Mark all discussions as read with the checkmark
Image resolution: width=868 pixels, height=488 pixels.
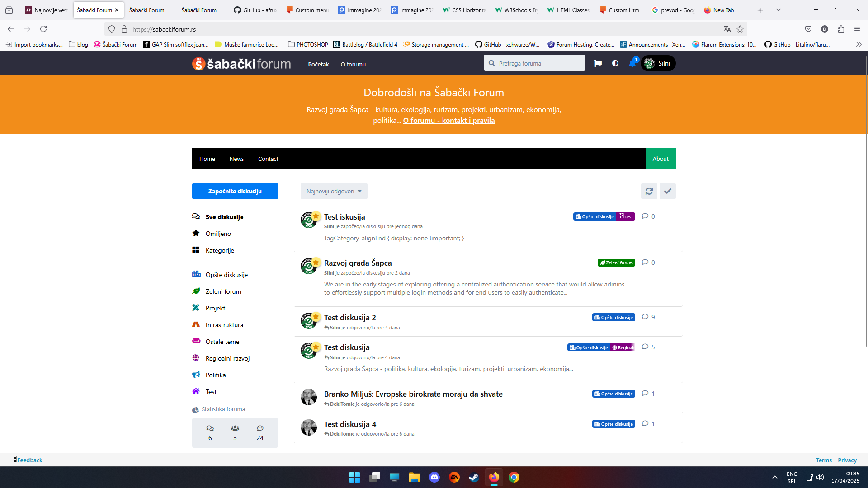(x=667, y=191)
